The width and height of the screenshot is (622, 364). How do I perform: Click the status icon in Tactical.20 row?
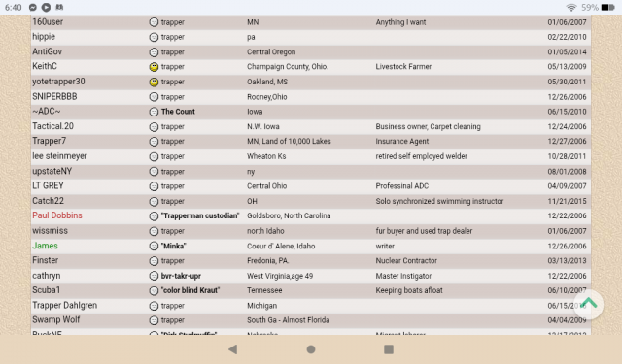coord(154,127)
